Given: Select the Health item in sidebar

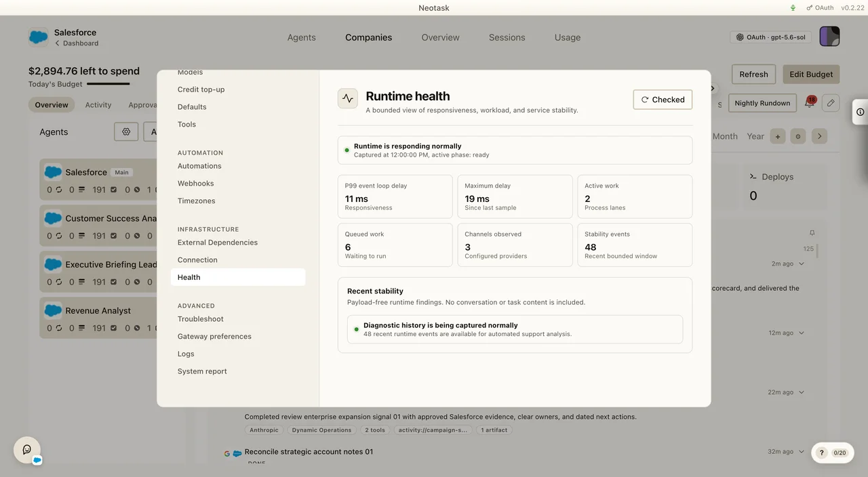Looking at the screenshot, I should pos(238,277).
